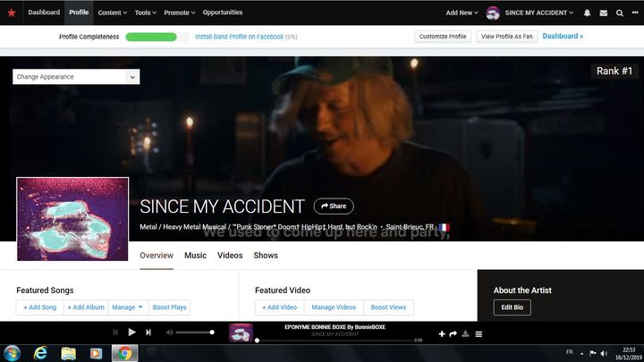
Task: Follow the Dashboard » link
Action: [x=563, y=36]
